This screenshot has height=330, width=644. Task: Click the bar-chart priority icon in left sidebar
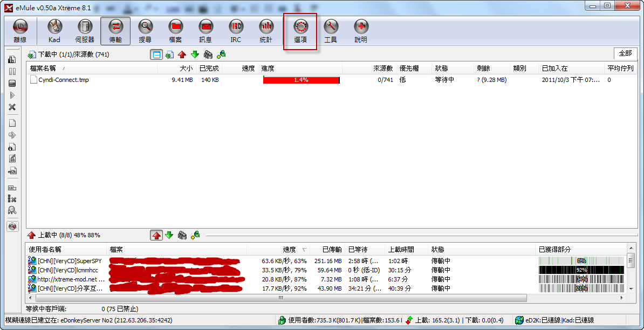tap(12, 59)
